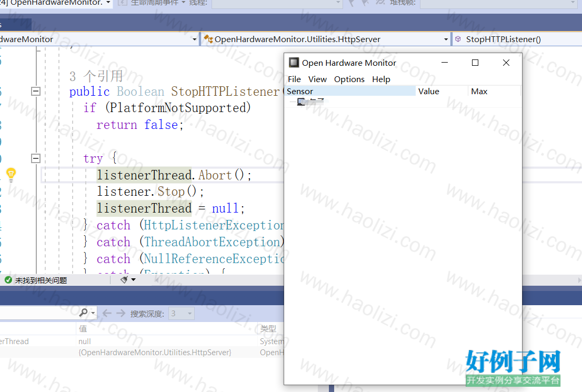The height and width of the screenshot is (392, 582).
Task: Click the search magnifier icon in watch panel
Action: pyautogui.click(x=84, y=313)
